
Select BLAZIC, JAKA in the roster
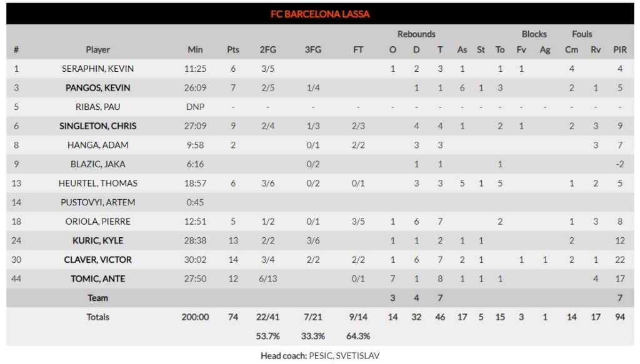97,164
